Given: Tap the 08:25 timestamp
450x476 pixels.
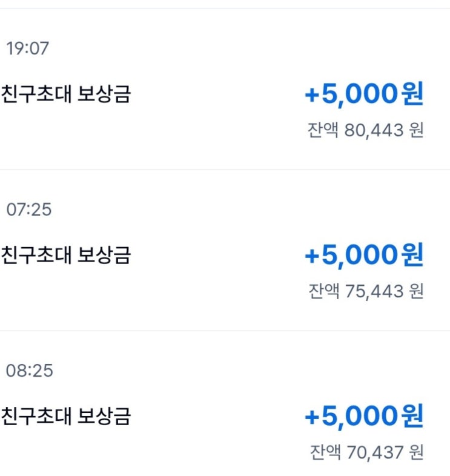Looking at the screenshot, I should pos(29,371).
